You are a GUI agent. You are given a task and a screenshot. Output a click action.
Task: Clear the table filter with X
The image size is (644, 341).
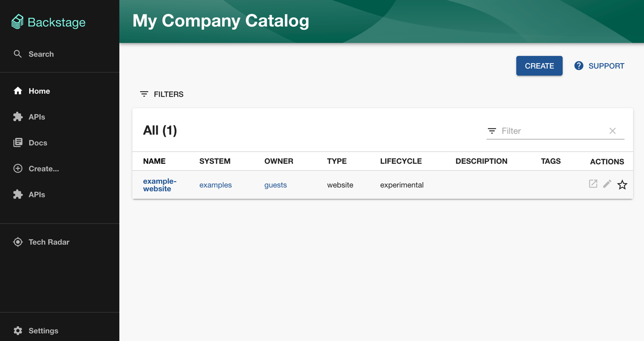coord(612,131)
